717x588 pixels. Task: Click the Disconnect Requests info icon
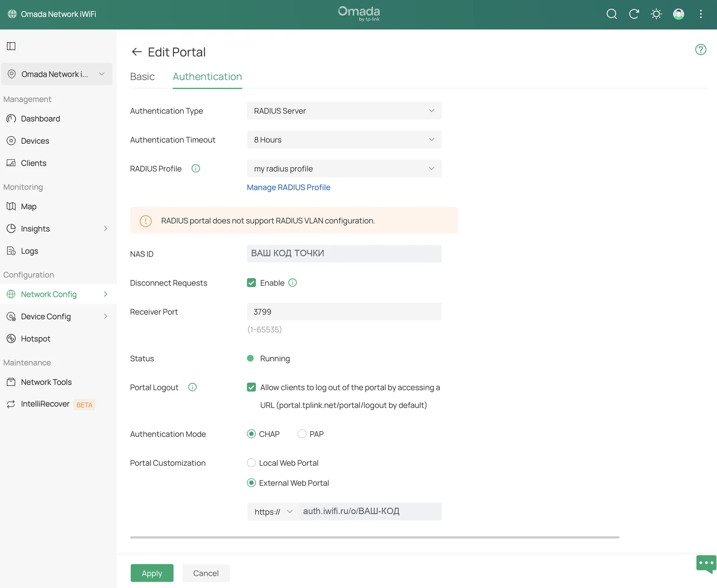(x=293, y=283)
